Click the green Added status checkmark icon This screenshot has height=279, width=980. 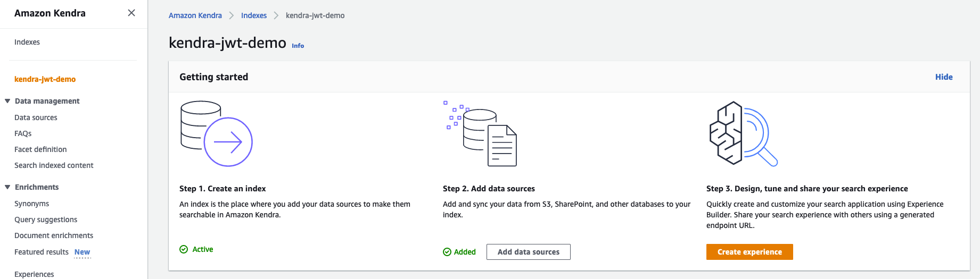tap(447, 252)
